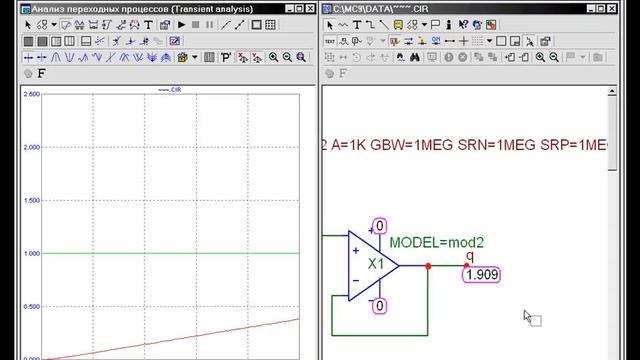This screenshot has width=640, height=360.
Task: Click the 'P' performance icon
Action: 226,58
